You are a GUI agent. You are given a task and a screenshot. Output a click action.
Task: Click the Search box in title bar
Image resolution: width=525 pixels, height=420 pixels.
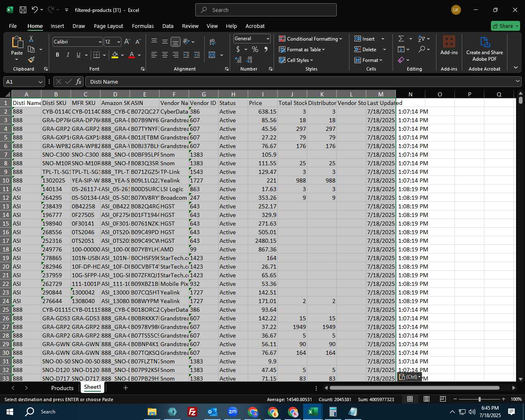pyautogui.click(x=266, y=10)
